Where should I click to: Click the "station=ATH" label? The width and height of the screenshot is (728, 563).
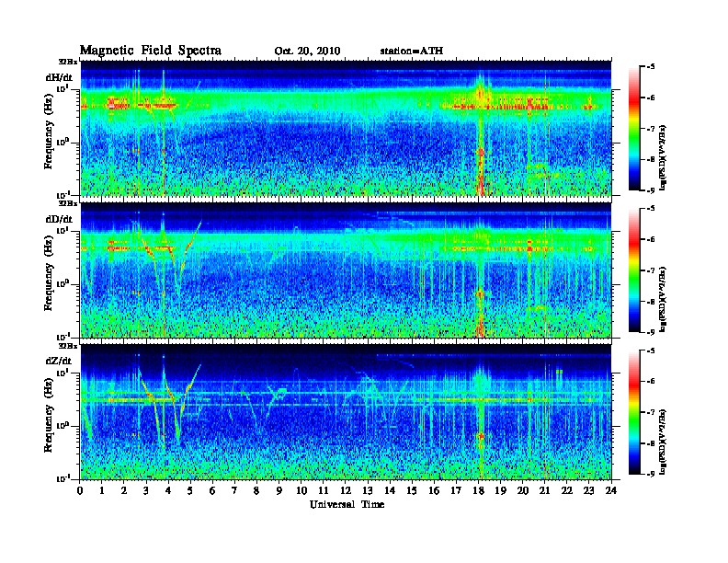click(x=412, y=51)
